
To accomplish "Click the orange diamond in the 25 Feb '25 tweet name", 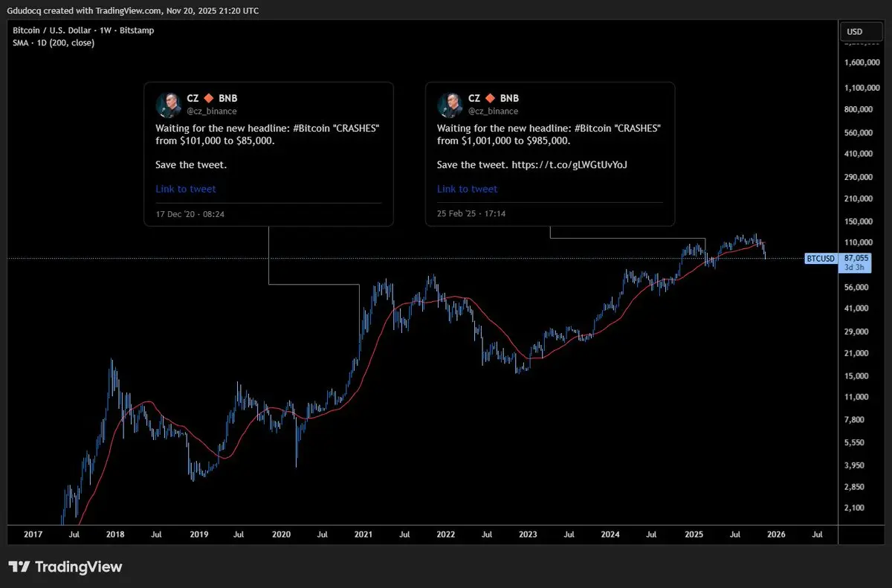I will click(489, 98).
